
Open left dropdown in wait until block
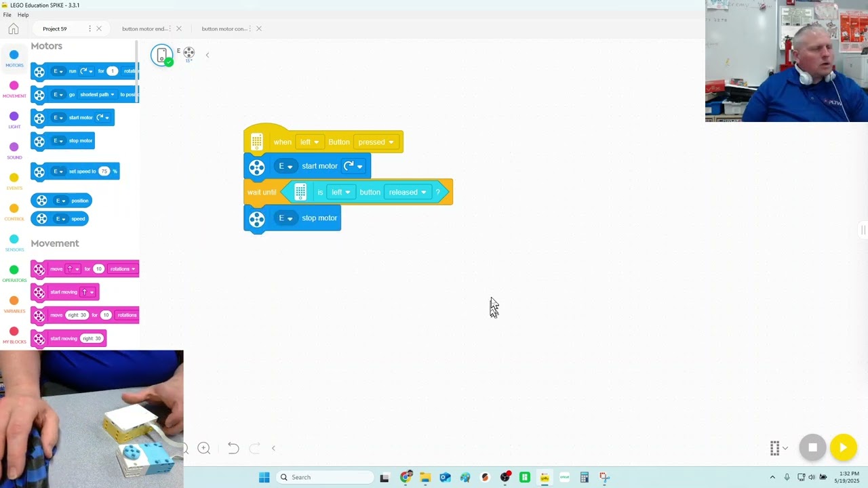(341, 192)
